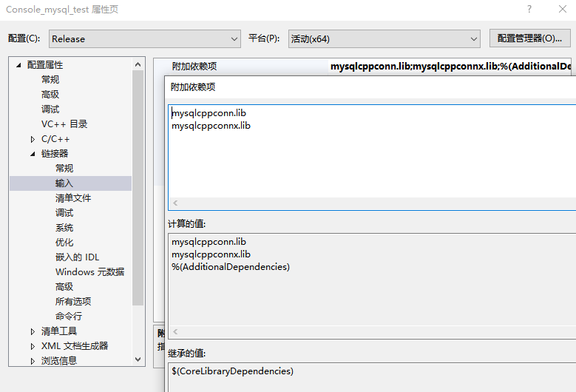Select 常规 under 链接器
Image resolution: width=576 pixels, height=392 pixels.
(x=64, y=168)
